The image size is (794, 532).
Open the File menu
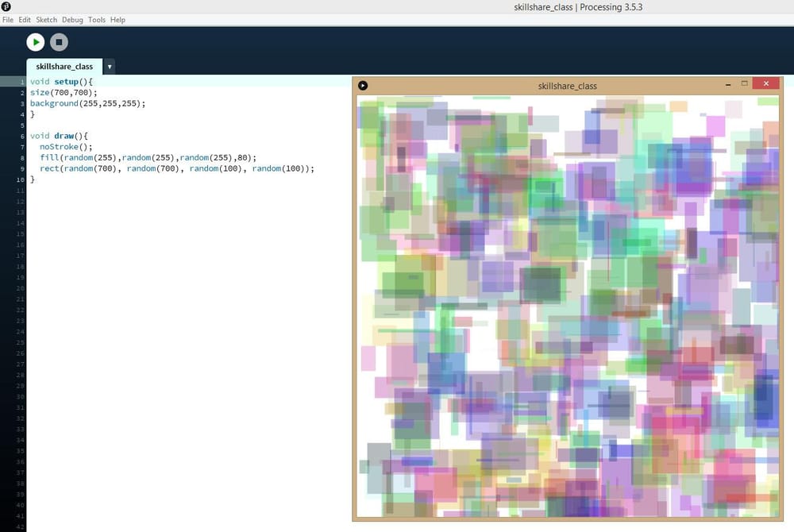(8, 20)
